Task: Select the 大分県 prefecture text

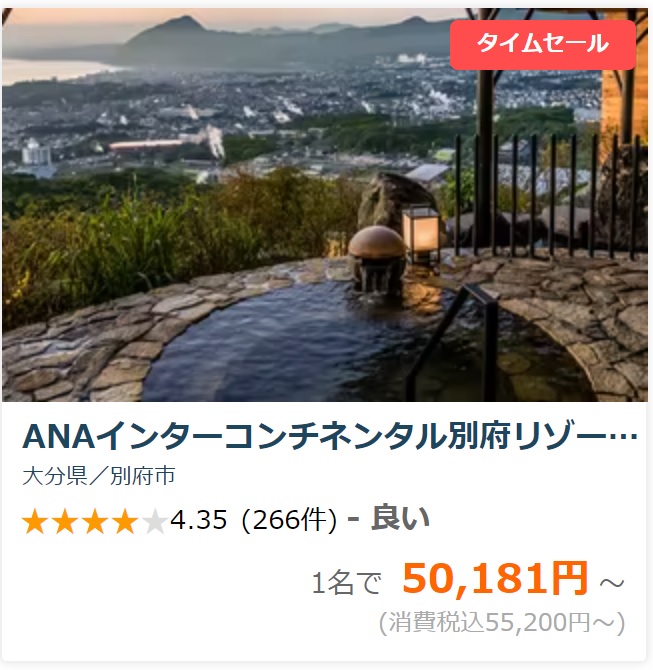Action: 55,476
